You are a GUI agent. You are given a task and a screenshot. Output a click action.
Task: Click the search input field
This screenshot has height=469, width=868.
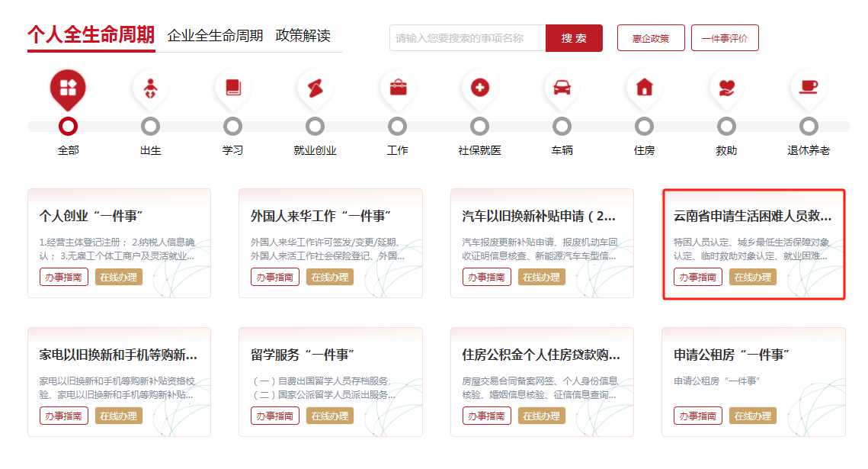pos(465,37)
